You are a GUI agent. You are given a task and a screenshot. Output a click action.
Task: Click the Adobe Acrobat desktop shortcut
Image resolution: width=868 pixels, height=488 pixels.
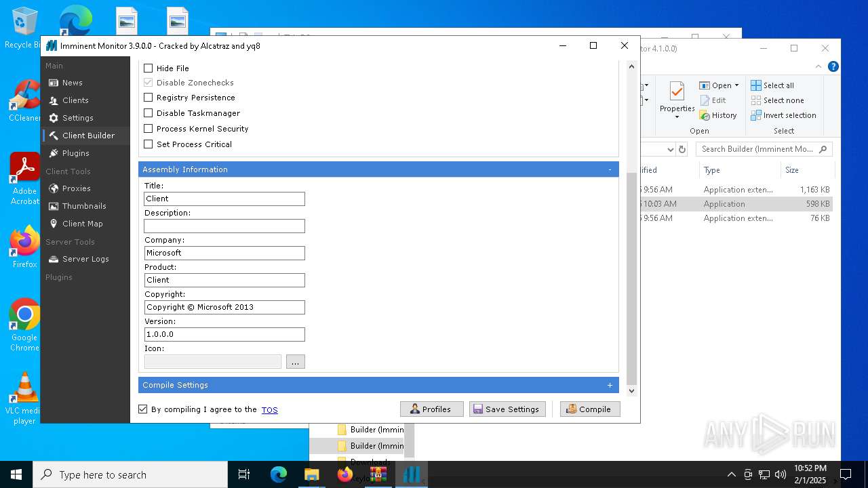24,179
